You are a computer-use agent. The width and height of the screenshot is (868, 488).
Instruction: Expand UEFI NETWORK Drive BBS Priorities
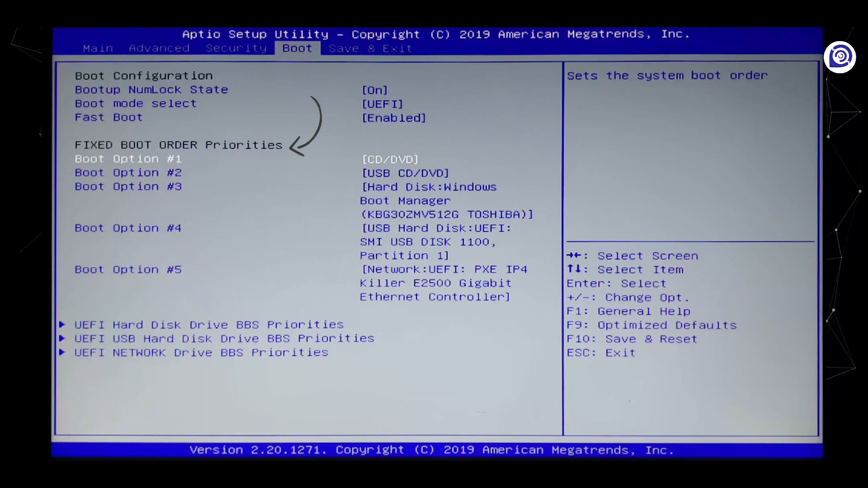pos(201,352)
